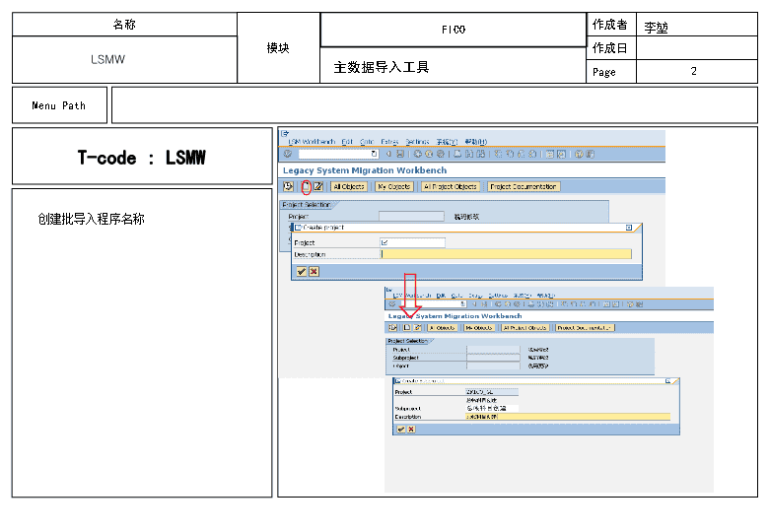
Task: Click green Back icon in larger LSMW window
Action: [417, 154]
